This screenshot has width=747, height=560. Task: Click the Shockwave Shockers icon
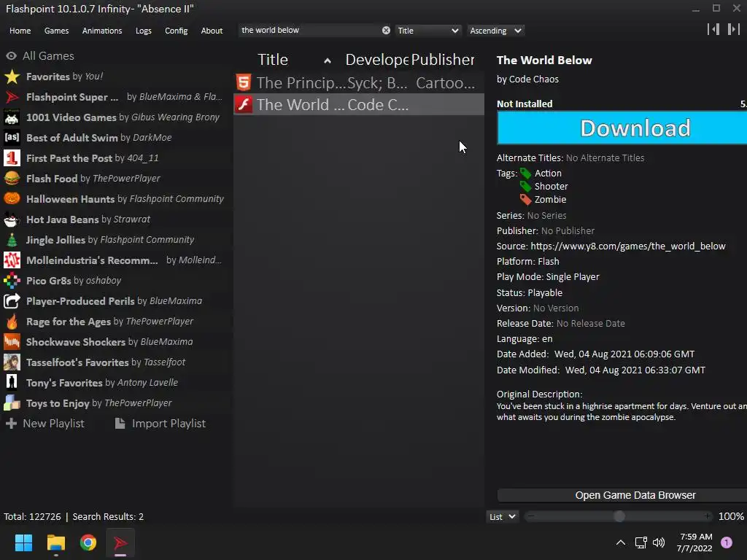click(12, 342)
